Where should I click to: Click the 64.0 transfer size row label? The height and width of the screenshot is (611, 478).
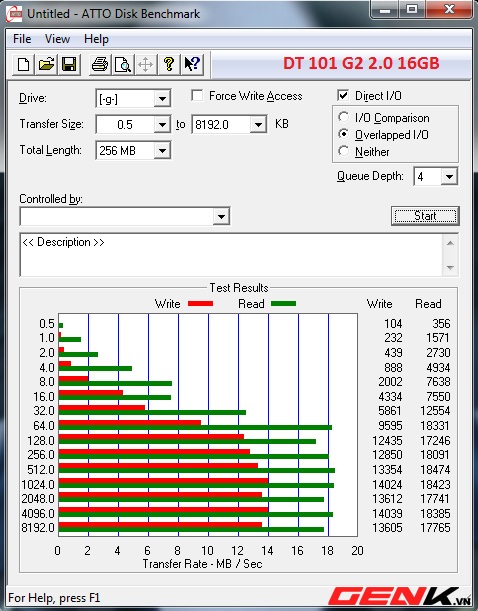pos(44,426)
